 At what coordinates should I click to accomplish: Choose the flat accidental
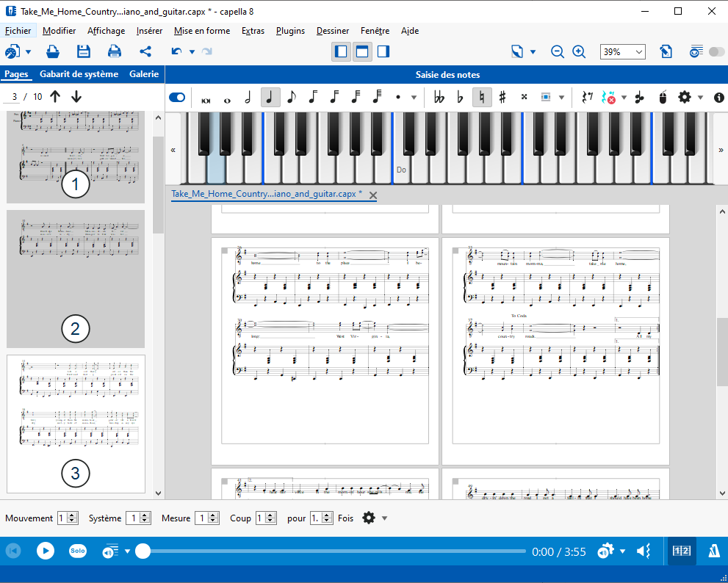pyautogui.click(x=460, y=98)
